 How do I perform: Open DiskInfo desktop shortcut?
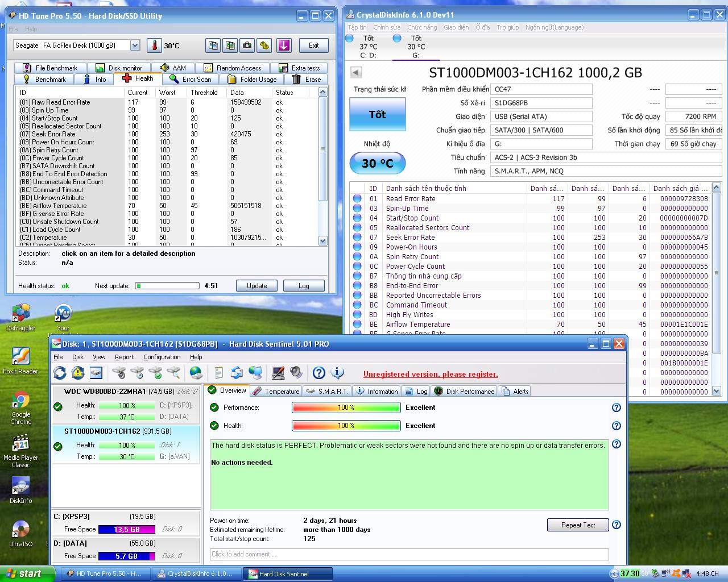20,490
